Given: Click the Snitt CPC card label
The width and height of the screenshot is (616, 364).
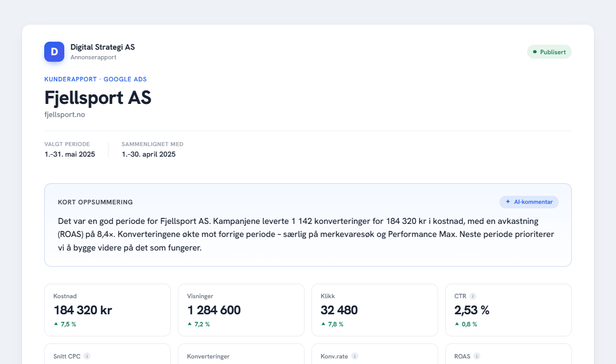Looking at the screenshot, I should (x=67, y=356).
